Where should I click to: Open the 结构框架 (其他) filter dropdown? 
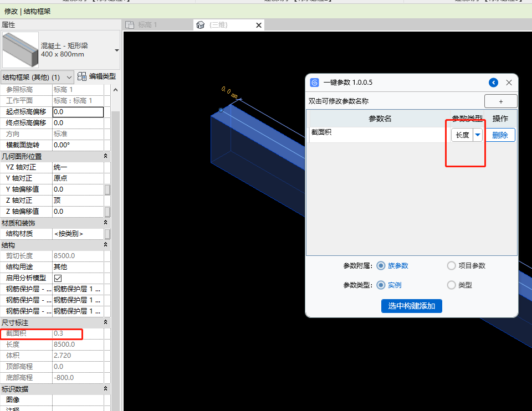click(x=69, y=77)
